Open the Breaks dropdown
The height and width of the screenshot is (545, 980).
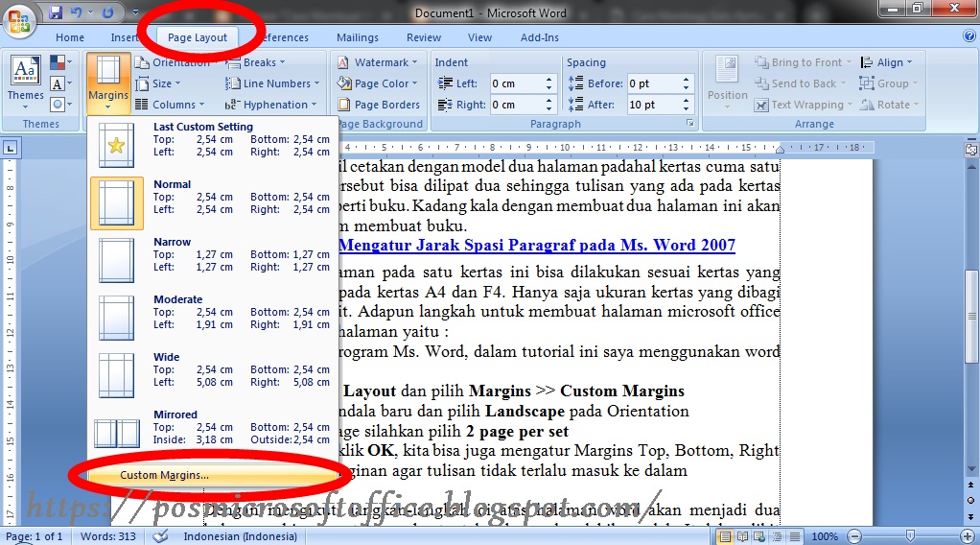click(256, 62)
